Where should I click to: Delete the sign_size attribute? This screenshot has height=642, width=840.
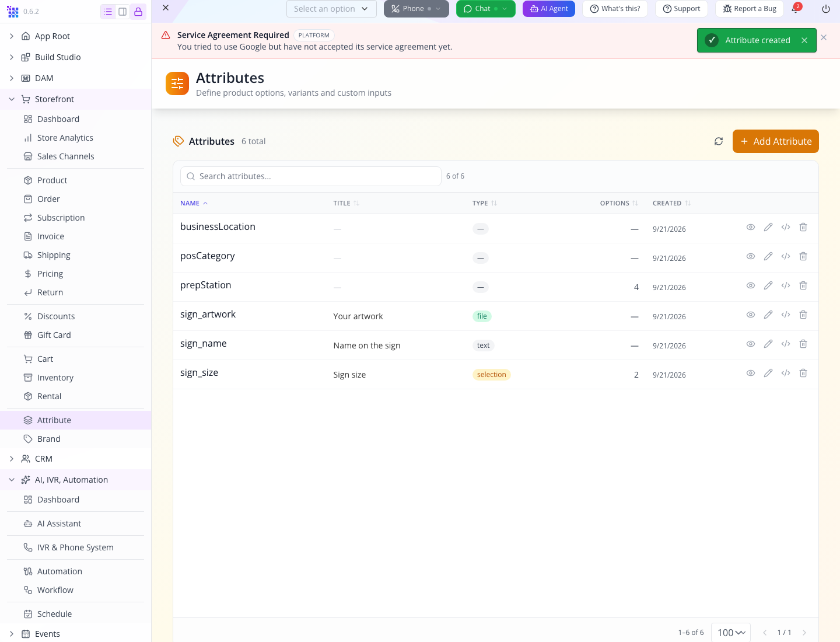803,373
